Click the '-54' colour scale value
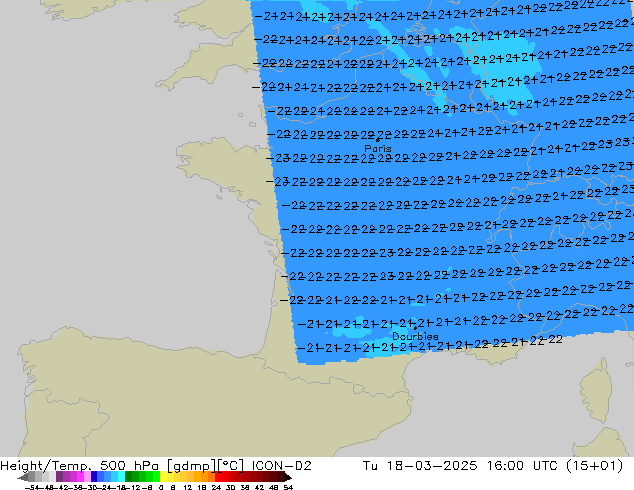This screenshot has height=490, width=634. pyautogui.click(x=32, y=487)
